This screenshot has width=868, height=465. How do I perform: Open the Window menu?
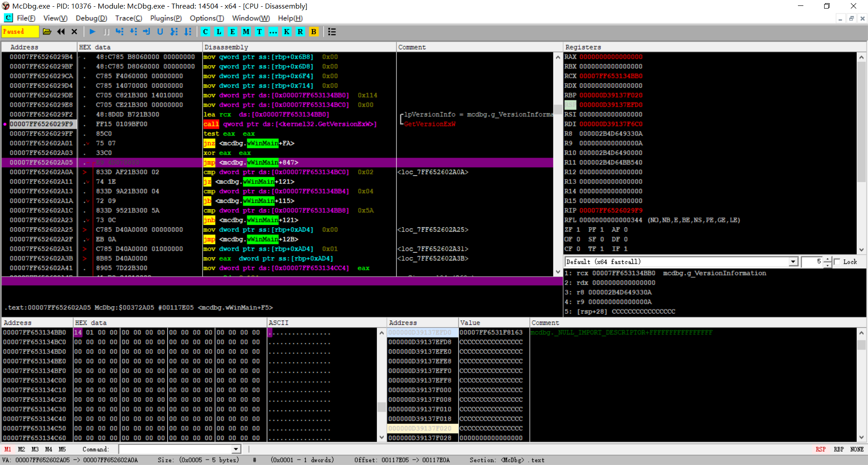click(x=251, y=18)
